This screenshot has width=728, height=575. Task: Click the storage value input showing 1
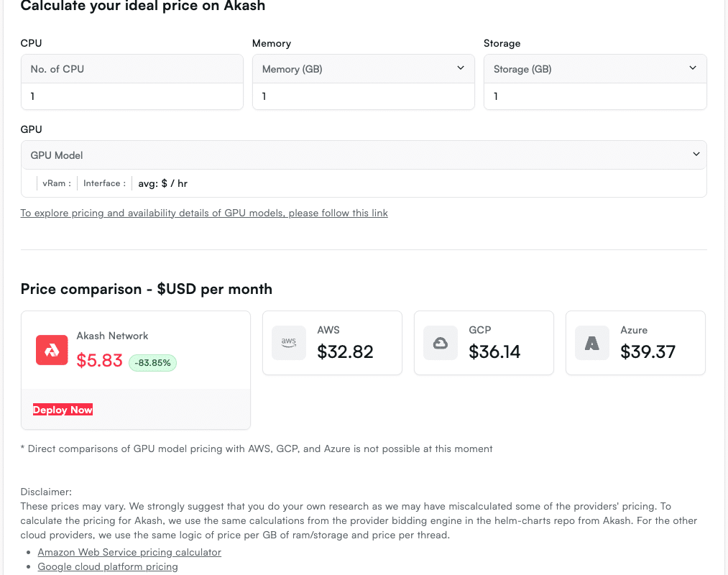pos(595,96)
